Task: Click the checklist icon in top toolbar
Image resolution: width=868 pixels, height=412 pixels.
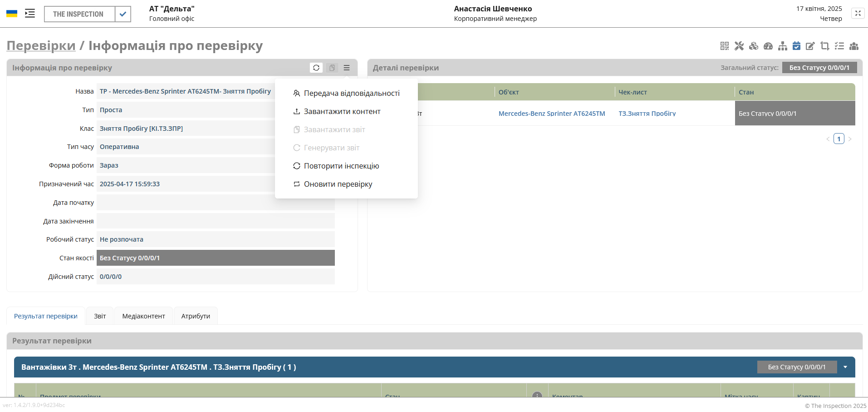Action: point(839,46)
